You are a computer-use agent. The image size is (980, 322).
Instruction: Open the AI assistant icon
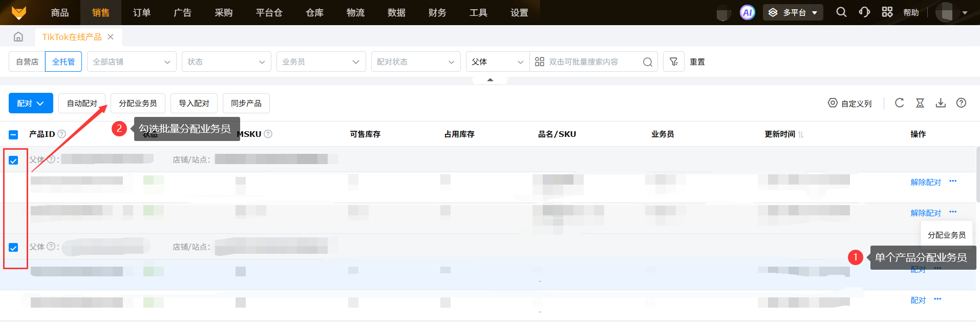tap(748, 12)
